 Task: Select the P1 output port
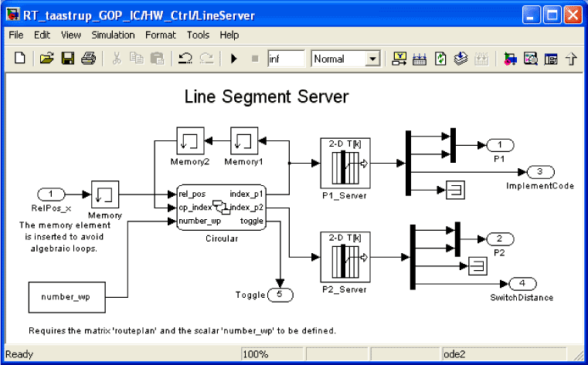click(x=500, y=145)
